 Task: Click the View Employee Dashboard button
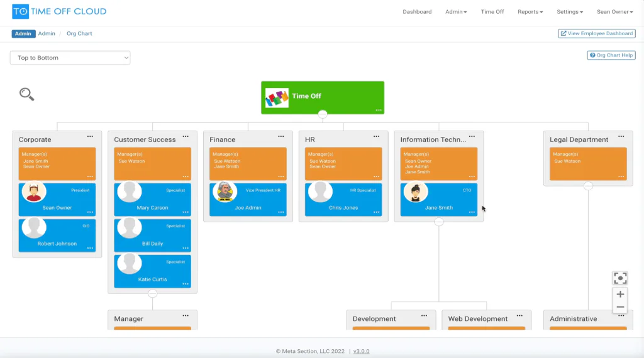596,34
